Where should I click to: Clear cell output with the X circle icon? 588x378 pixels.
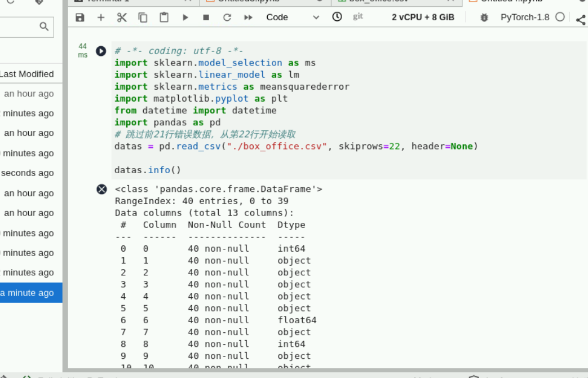coord(101,189)
